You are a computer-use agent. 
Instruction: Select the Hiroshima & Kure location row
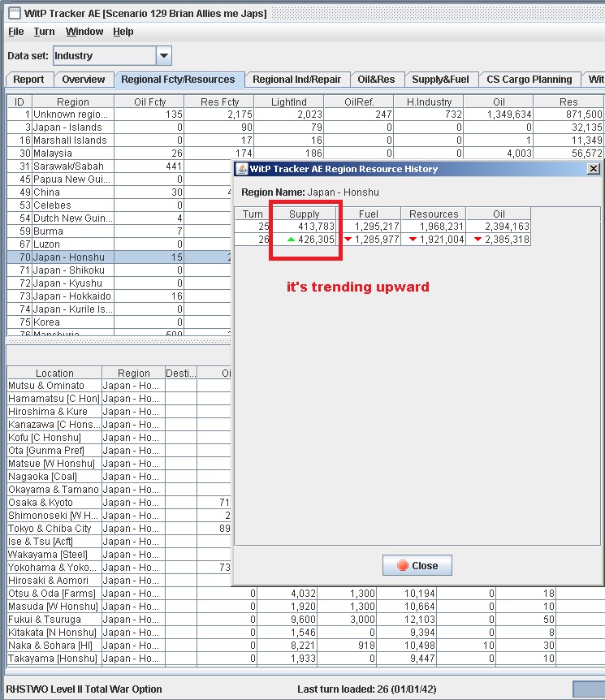[119, 412]
